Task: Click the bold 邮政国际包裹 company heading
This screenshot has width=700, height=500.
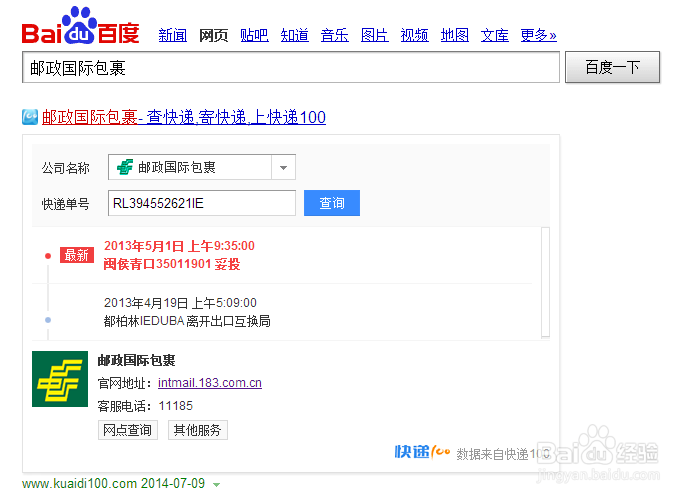Action: (x=137, y=360)
